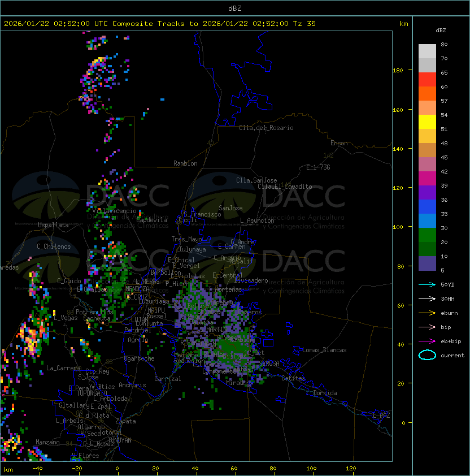
Task: Click the 'L_Asuncion' map label
Action: [257, 220]
